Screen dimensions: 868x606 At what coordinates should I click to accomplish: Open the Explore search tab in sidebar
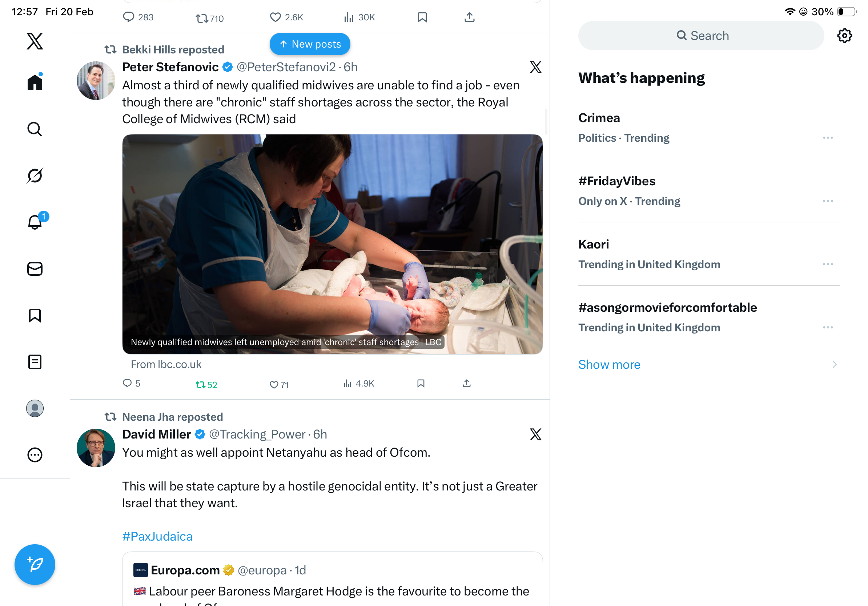[35, 129]
